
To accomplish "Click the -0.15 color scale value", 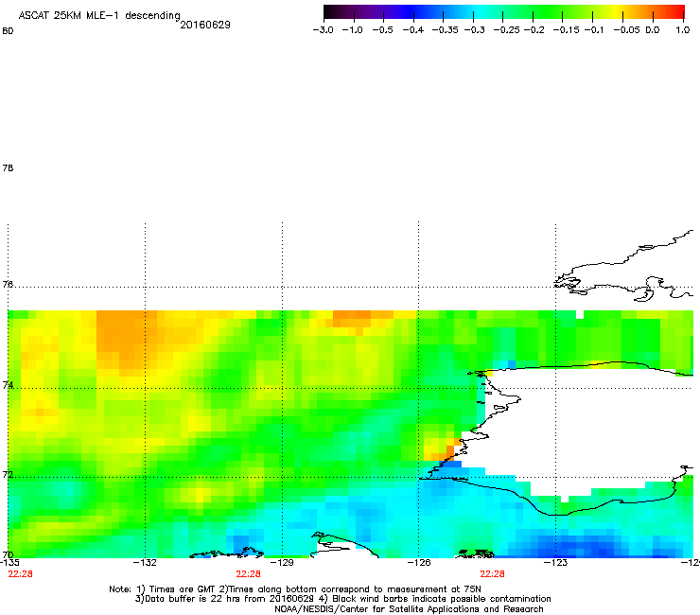I will (566, 30).
